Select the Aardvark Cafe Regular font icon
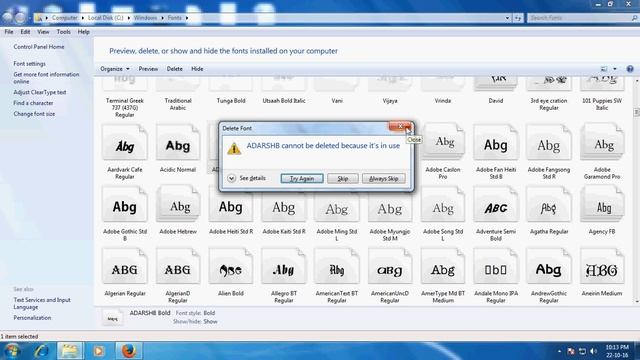 pyautogui.click(x=124, y=143)
